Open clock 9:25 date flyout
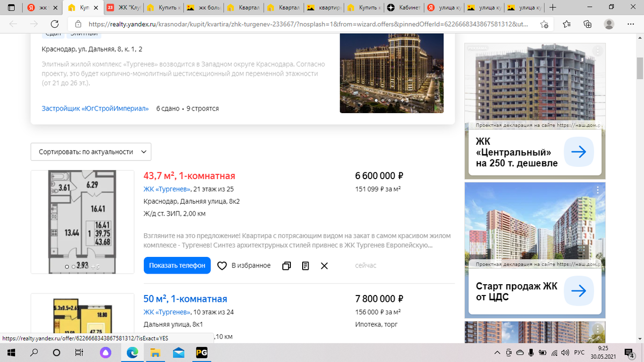 pos(603,353)
